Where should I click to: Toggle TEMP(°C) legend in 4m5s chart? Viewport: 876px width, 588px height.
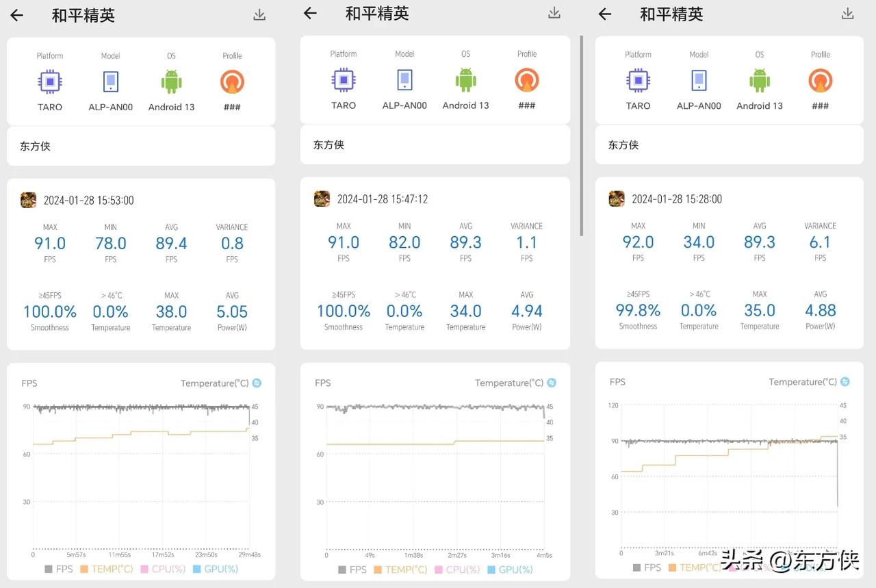(400, 570)
